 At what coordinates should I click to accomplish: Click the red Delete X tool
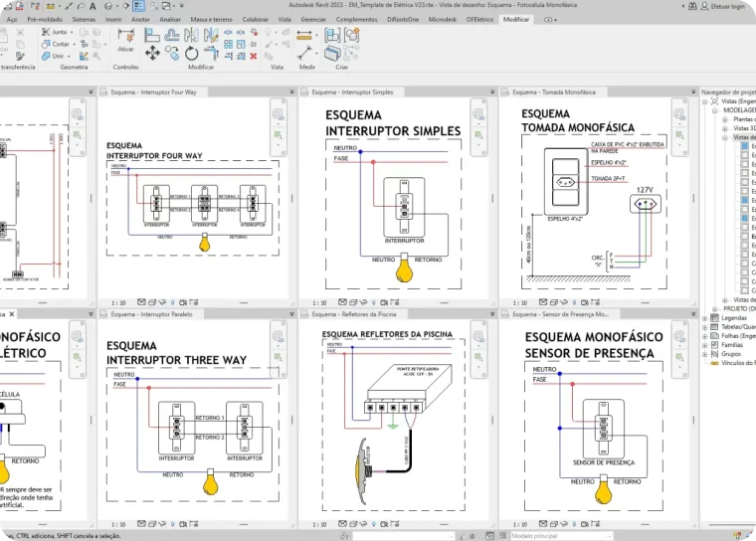pyautogui.click(x=254, y=57)
